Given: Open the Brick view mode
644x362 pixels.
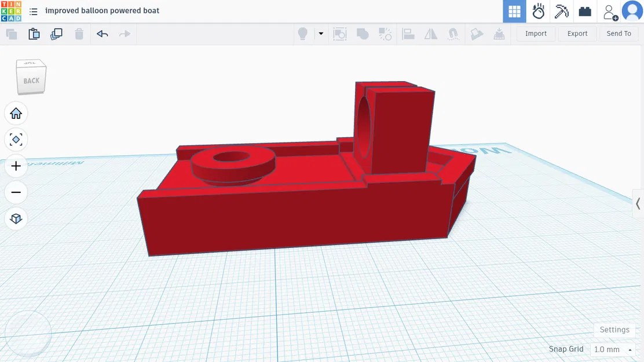Looking at the screenshot, I should [x=584, y=11].
